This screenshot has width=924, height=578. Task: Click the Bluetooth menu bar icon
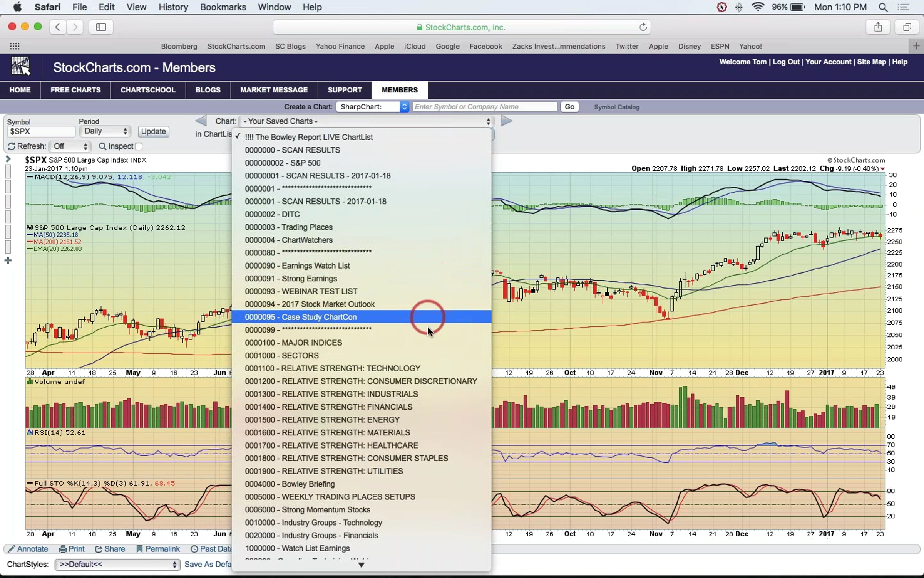738,7
